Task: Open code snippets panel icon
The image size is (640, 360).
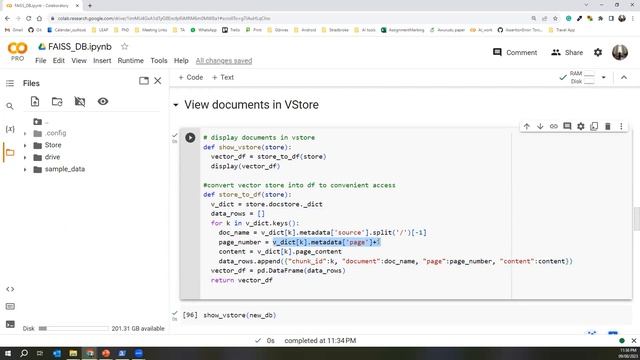Action: [x=10, y=289]
